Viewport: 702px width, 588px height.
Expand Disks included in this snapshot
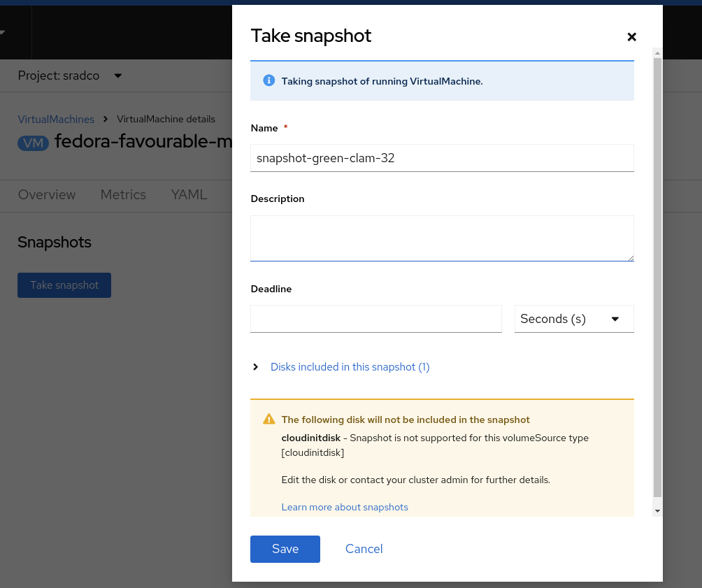[349, 367]
